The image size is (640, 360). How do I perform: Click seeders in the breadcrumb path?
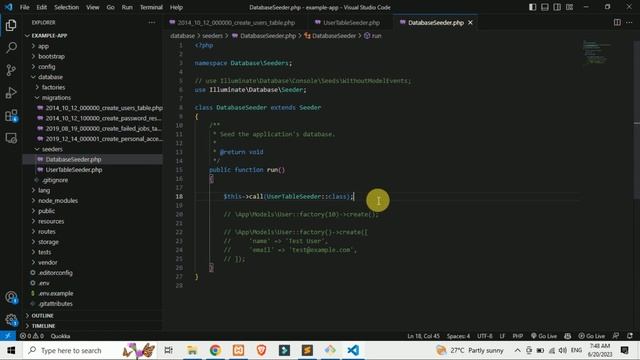(212, 36)
